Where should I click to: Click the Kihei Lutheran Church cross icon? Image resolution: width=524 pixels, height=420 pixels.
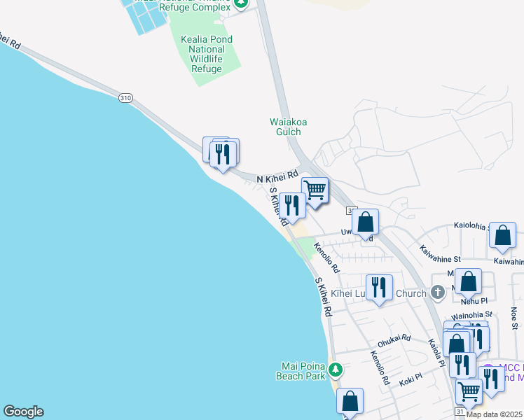coord(438,293)
